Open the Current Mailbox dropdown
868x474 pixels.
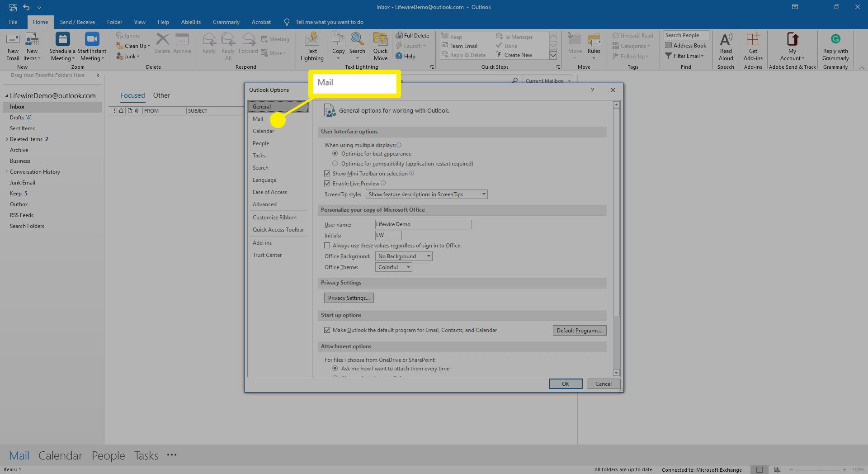(x=547, y=81)
